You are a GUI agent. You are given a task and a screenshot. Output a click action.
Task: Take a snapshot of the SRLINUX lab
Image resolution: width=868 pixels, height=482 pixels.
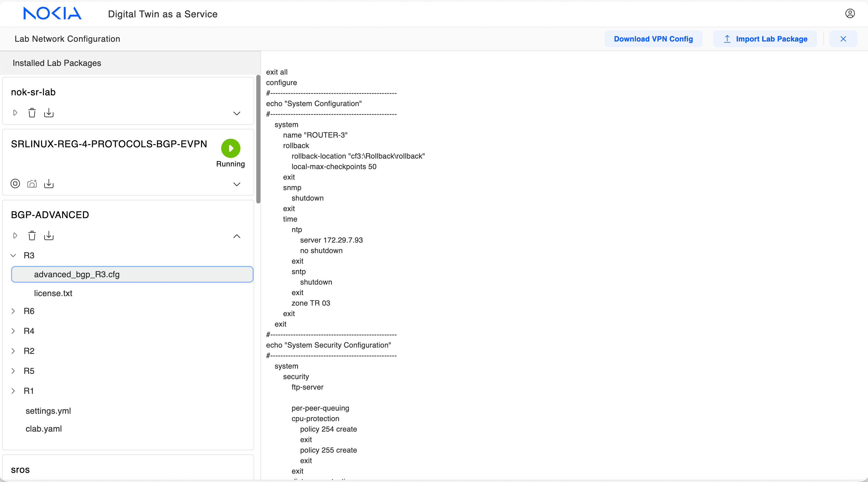click(x=32, y=184)
